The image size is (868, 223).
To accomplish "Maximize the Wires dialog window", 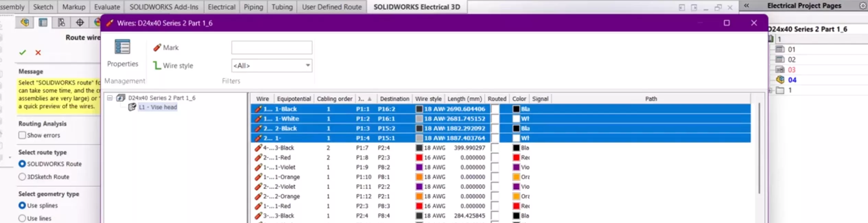I will click(x=727, y=23).
